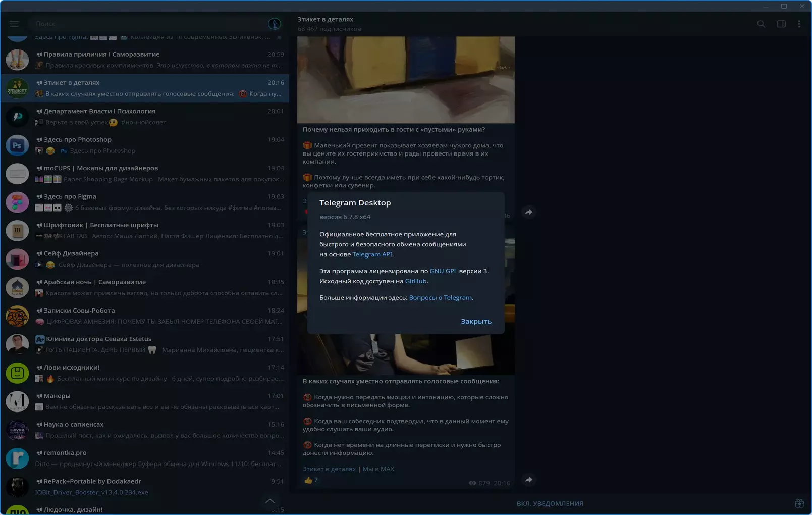This screenshot has width=812, height=515.
Task: Follow the GNU GPL license link
Action: click(443, 271)
